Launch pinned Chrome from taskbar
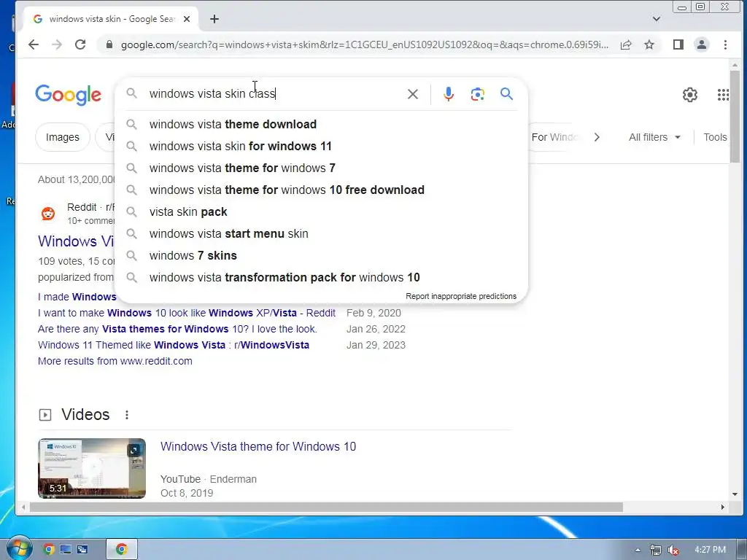This screenshot has height=560, width=747. (48, 550)
